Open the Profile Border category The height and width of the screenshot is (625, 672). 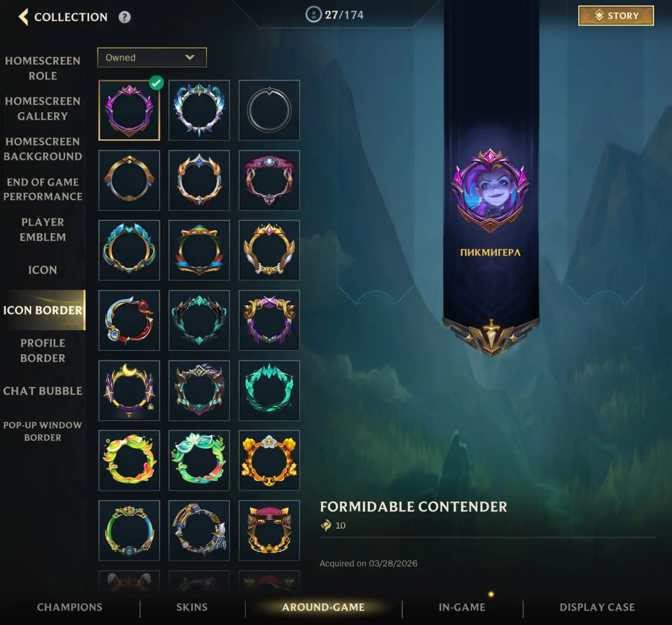43,351
